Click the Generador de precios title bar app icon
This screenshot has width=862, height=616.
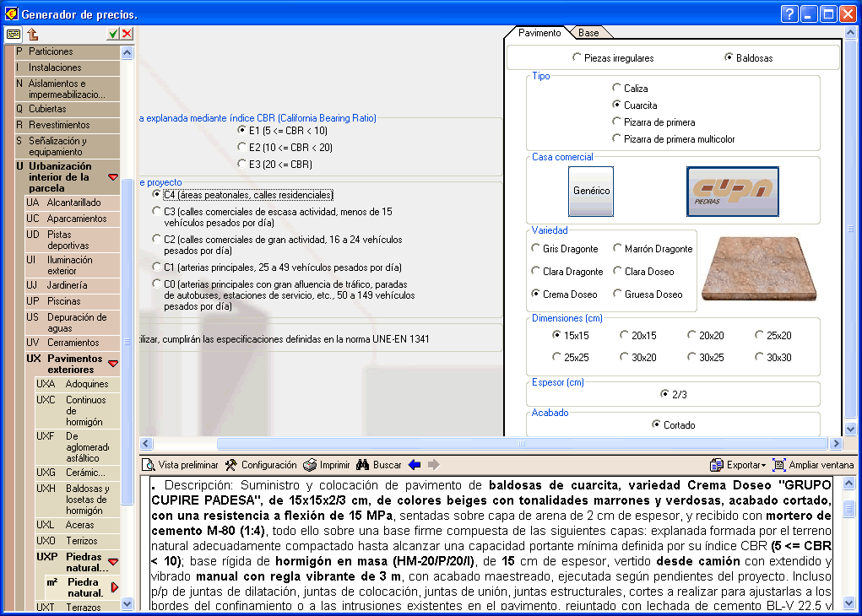[12, 14]
